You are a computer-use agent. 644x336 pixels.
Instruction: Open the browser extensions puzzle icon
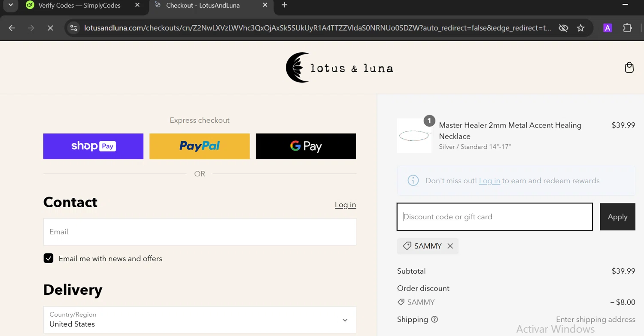[x=627, y=28]
